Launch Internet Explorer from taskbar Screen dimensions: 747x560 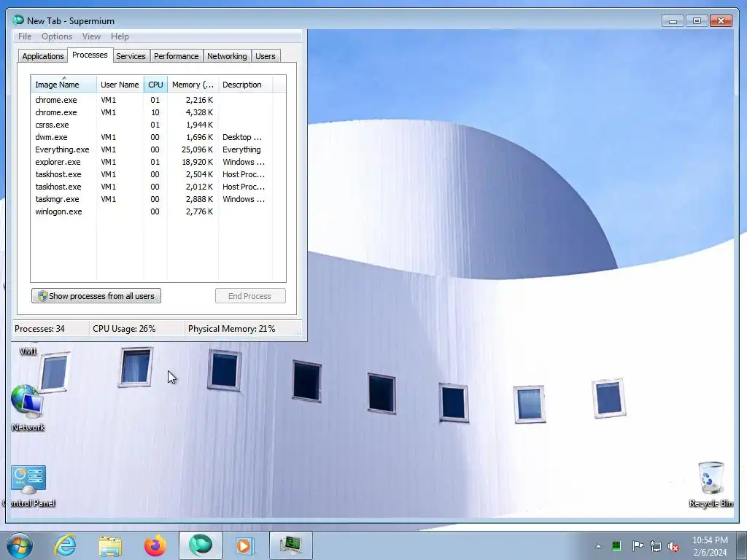65,545
